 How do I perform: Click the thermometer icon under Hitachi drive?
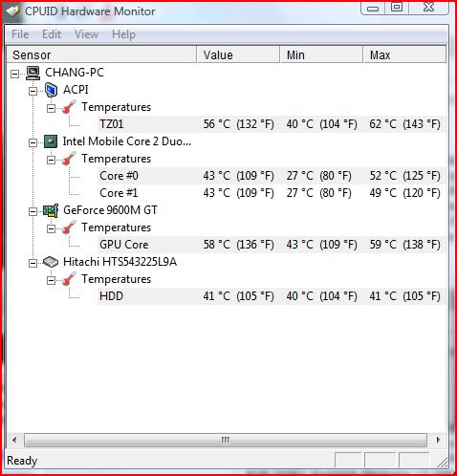pos(69,279)
